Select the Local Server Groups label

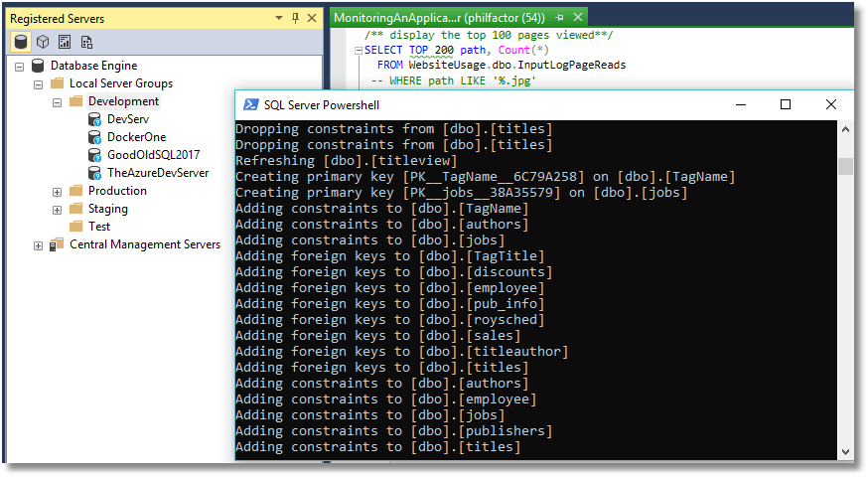[121, 83]
